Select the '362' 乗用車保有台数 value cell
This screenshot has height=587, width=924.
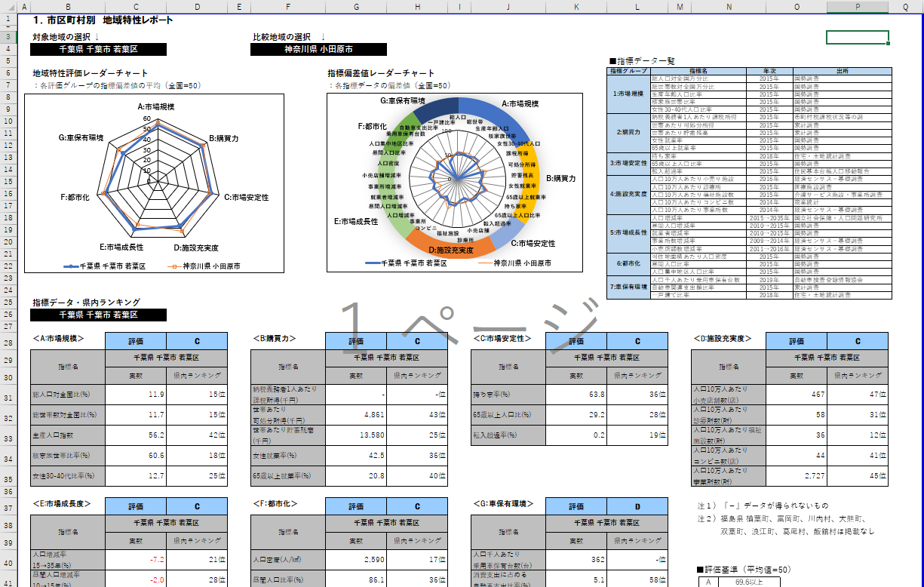pyautogui.click(x=576, y=560)
